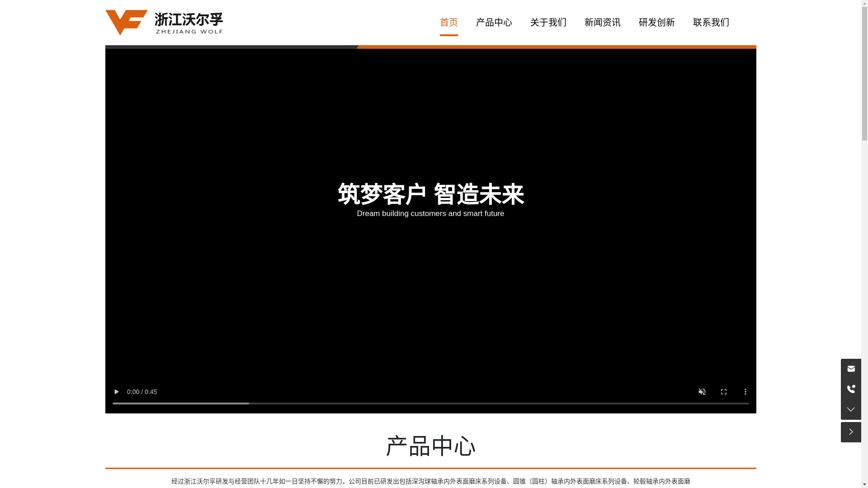Screen dimensions: 868x488
Task: Click the Zhejiang Wolf logo
Action: pyautogui.click(x=164, y=23)
